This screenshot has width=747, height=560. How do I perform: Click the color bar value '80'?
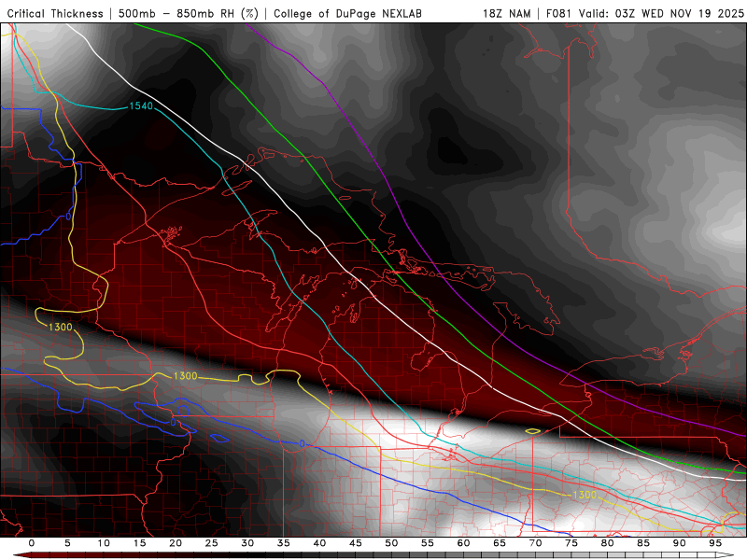(x=608, y=543)
